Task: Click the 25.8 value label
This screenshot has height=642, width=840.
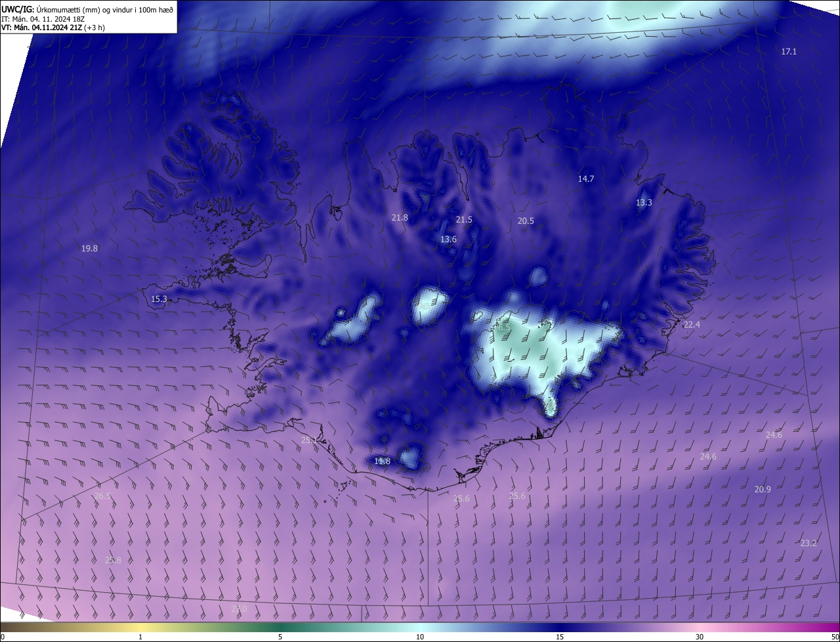Action: (113, 561)
